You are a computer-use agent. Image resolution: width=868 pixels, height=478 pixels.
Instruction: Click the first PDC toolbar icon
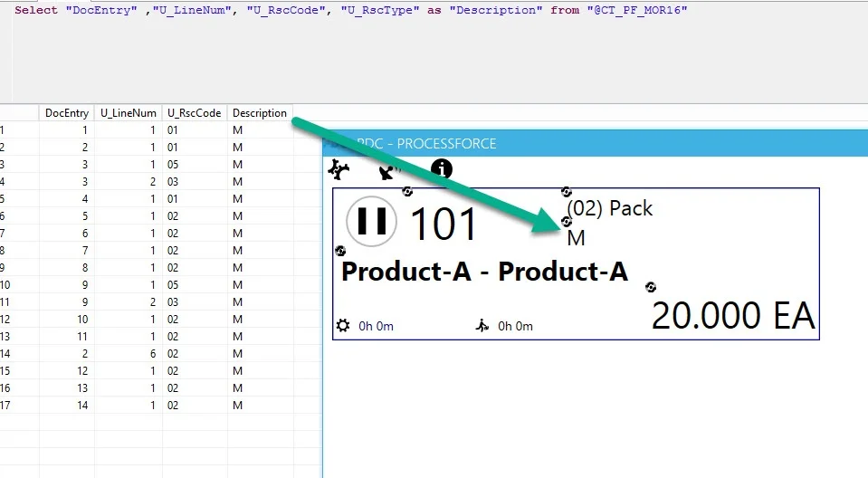click(339, 169)
